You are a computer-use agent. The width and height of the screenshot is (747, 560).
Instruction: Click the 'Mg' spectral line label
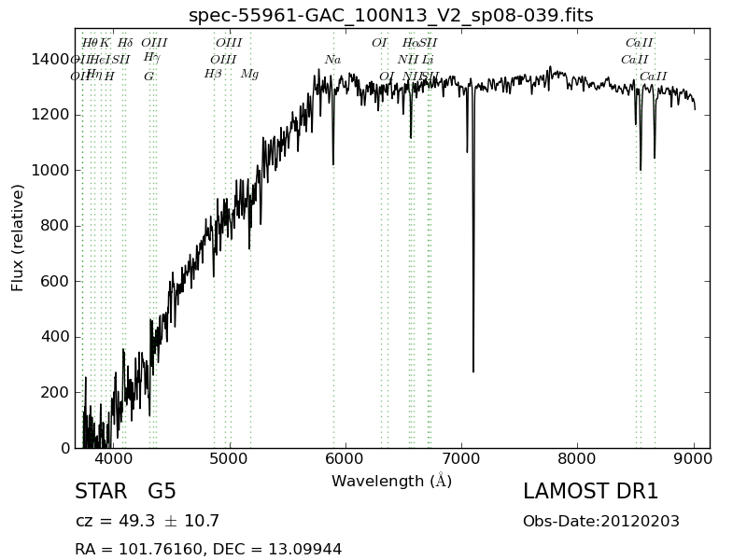(249, 75)
